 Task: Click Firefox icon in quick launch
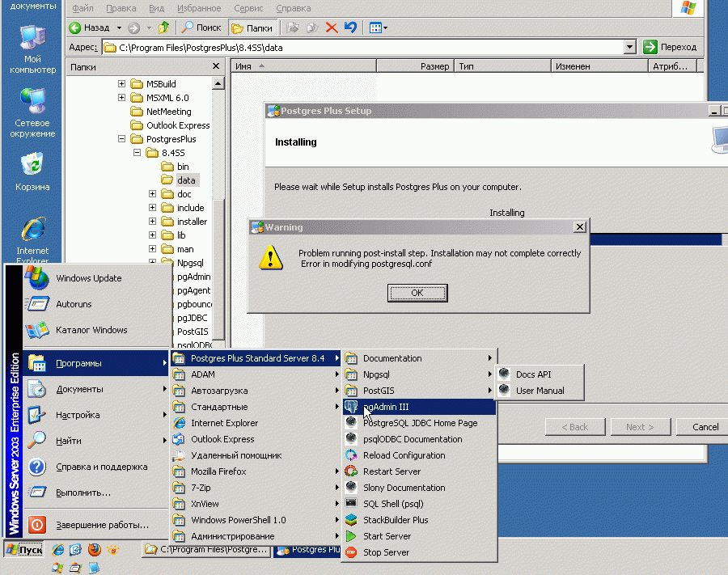point(95,550)
